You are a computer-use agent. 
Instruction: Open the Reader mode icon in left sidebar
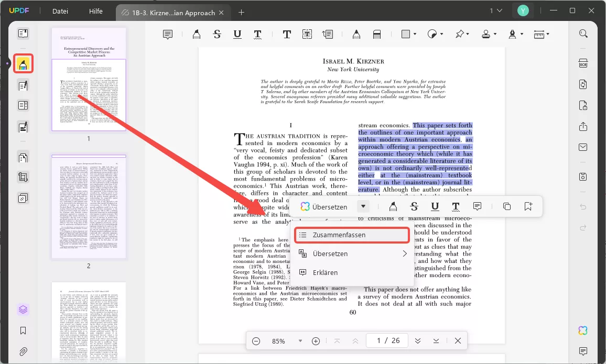click(23, 33)
